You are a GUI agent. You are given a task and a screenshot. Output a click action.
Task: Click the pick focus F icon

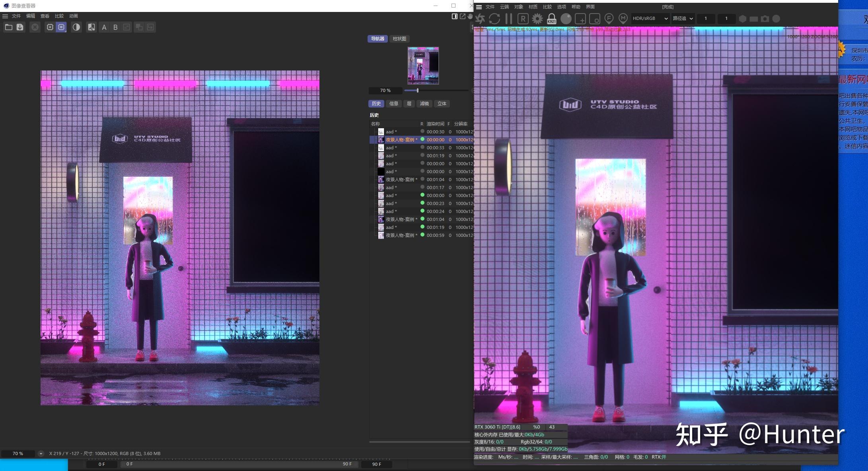click(x=609, y=19)
